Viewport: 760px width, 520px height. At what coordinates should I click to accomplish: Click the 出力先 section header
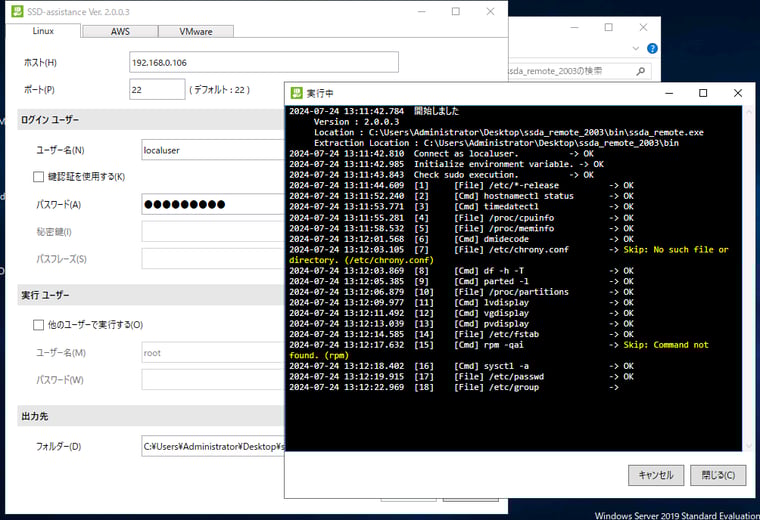tap(151, 416)
